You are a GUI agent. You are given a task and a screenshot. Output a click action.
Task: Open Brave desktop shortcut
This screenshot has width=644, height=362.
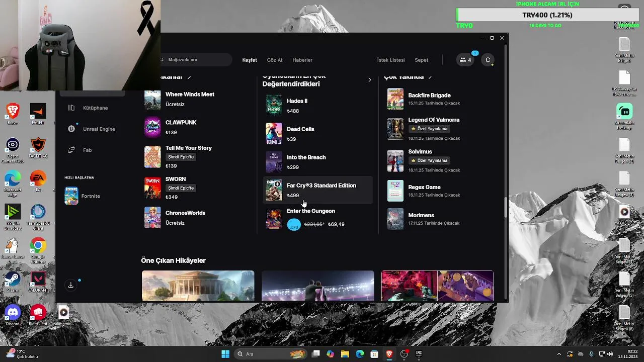click(13, 114)
